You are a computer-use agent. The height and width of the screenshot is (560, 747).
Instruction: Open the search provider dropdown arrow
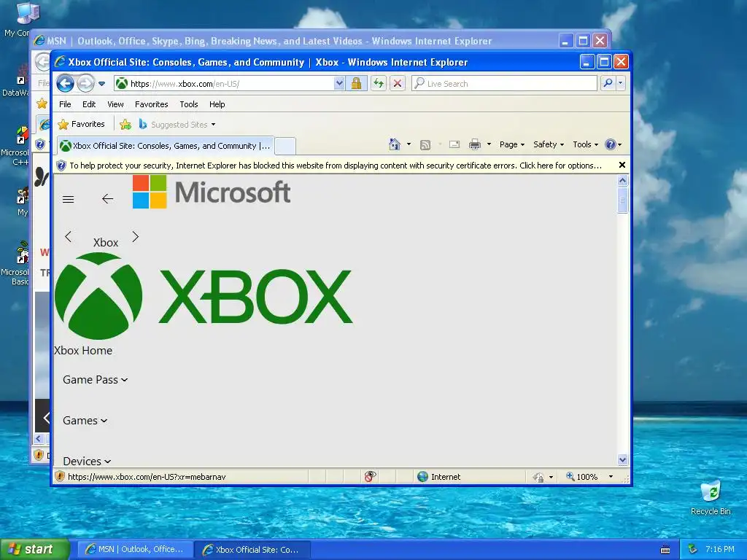(x=620, y=83)
